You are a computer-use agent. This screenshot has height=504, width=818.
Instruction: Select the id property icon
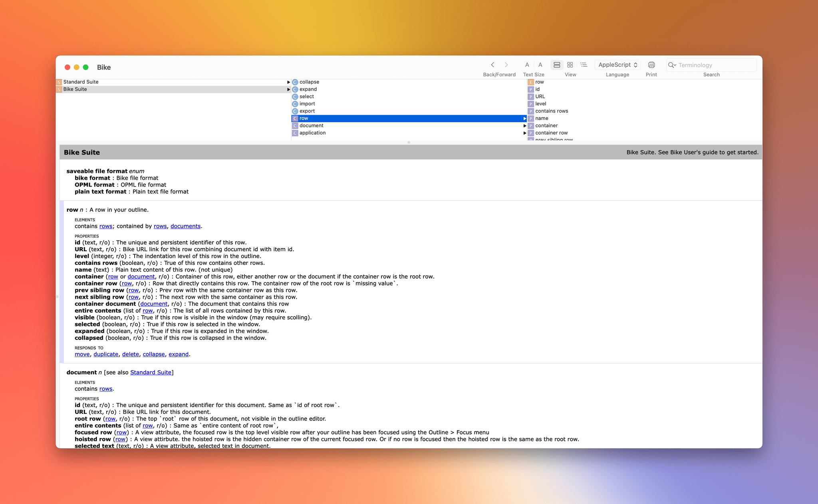click(531, 89)
